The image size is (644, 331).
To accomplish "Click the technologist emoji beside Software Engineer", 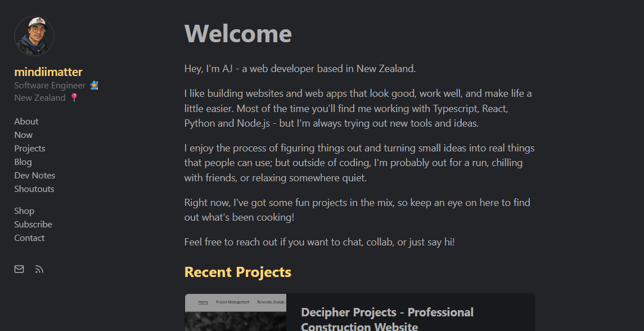I will (x=94, y=84).
